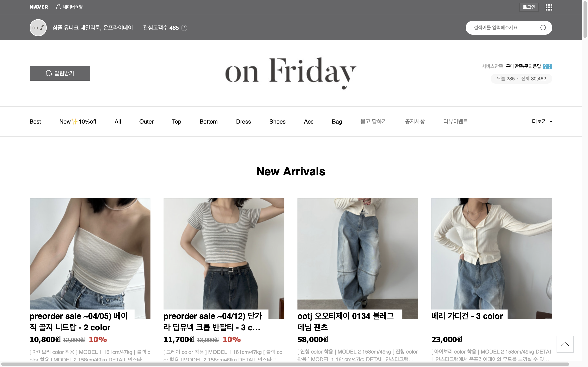
Task: Click the 로그인 login button
Action: 529,7
